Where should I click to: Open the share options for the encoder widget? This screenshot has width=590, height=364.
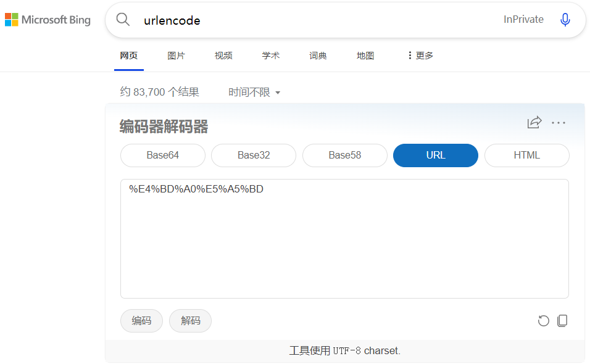coord(534,122)
